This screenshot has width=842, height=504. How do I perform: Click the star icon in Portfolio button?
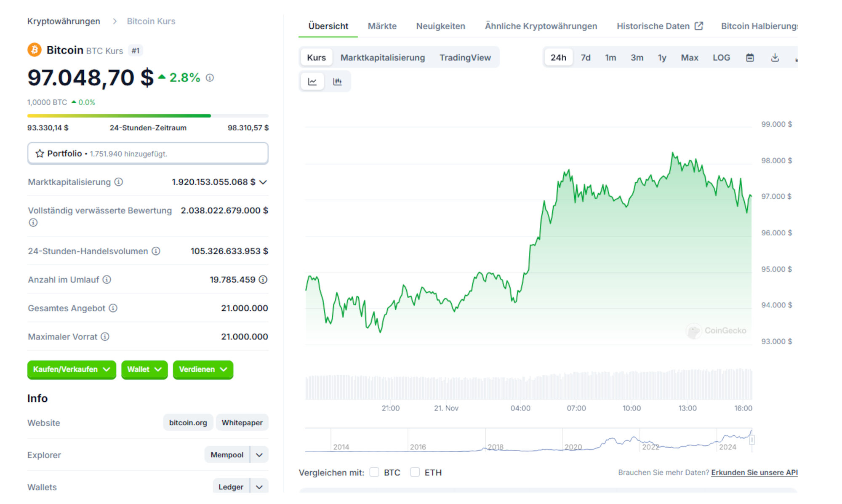pyautogui.click(x=40, y=154)
